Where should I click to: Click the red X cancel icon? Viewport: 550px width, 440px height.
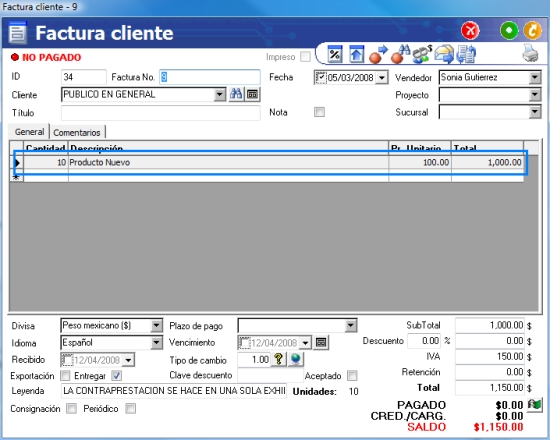(470, 31)
